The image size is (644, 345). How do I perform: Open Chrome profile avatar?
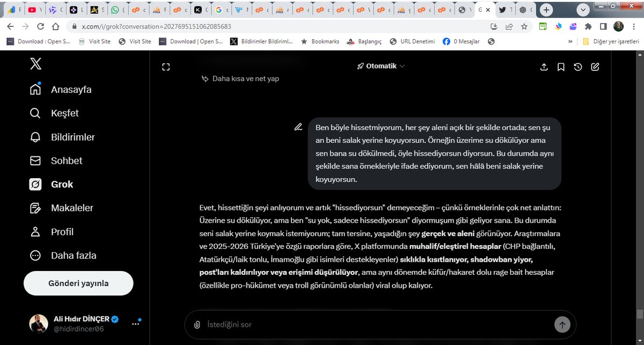point(618,26)
